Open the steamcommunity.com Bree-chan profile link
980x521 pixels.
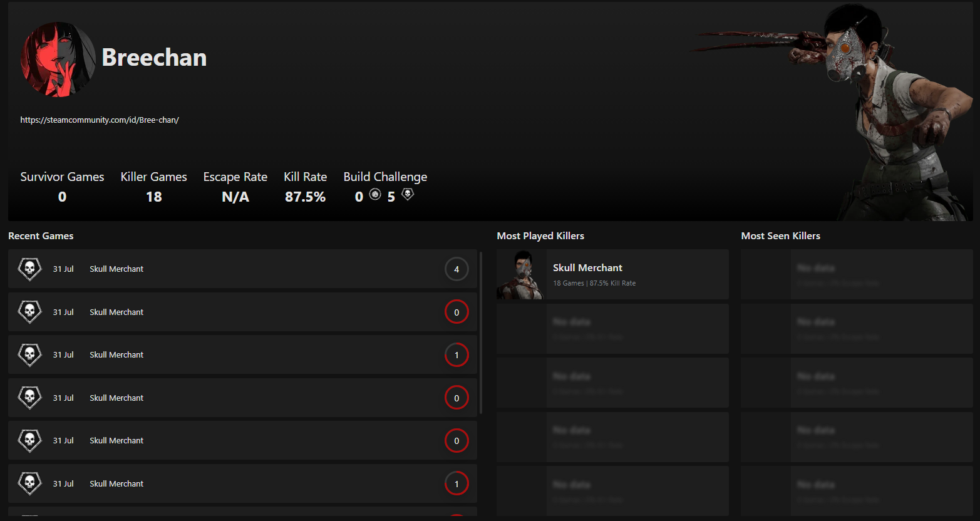point(100,120)
